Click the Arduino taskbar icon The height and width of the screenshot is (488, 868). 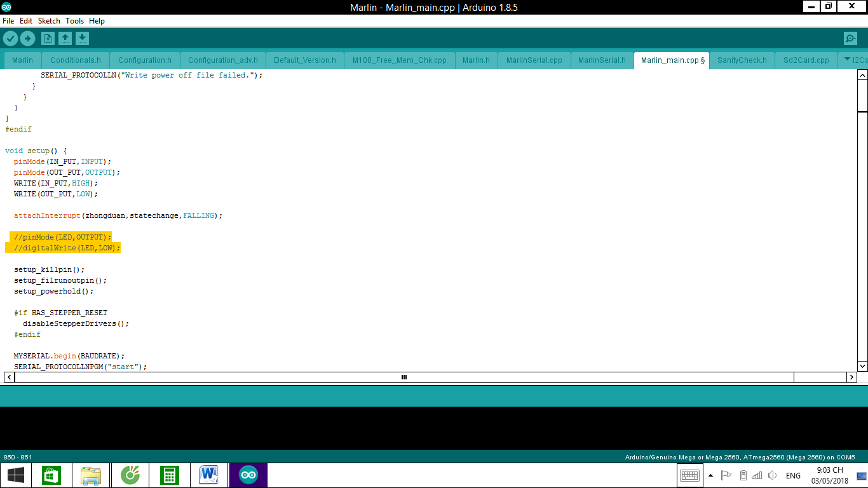[248, 475]
